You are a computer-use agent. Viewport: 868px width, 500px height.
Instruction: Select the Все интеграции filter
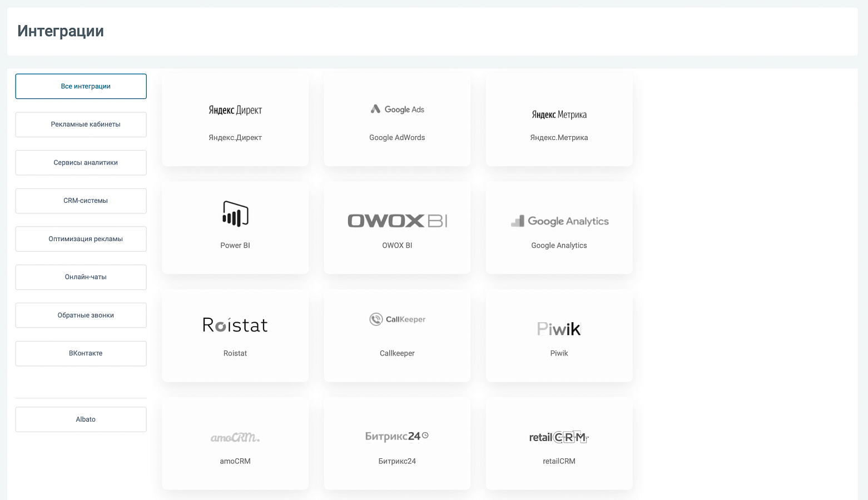coord(81,86)
